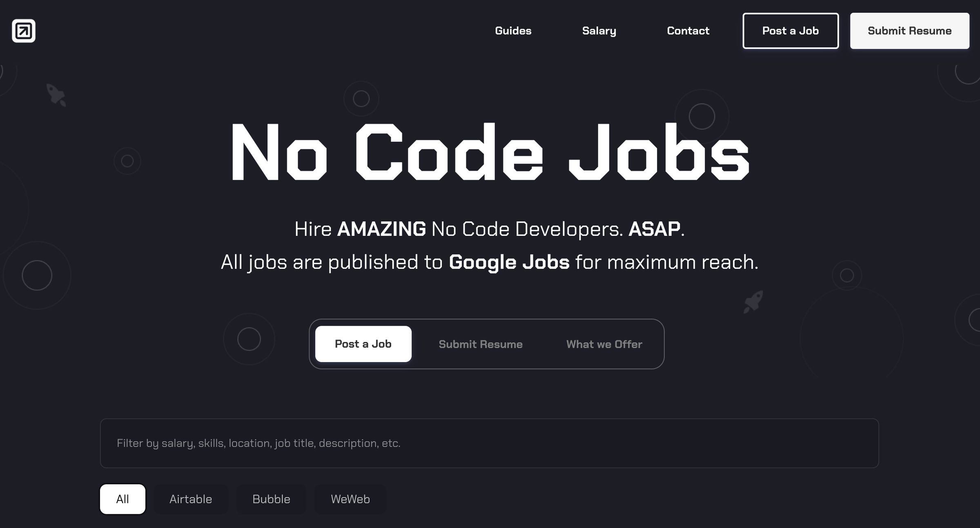The image size is (980, 528).
Task: Click the bold AMAZING word in tagline
Action: pos(381,229)
